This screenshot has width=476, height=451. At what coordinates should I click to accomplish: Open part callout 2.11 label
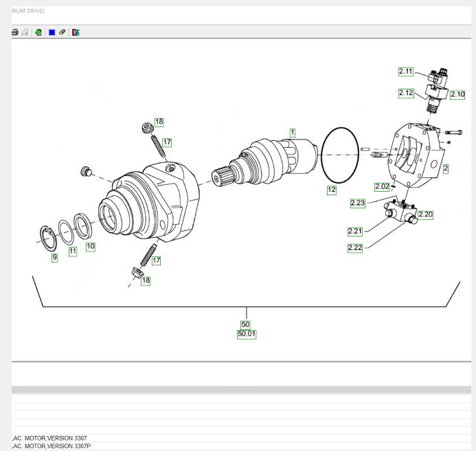(406, 71)
